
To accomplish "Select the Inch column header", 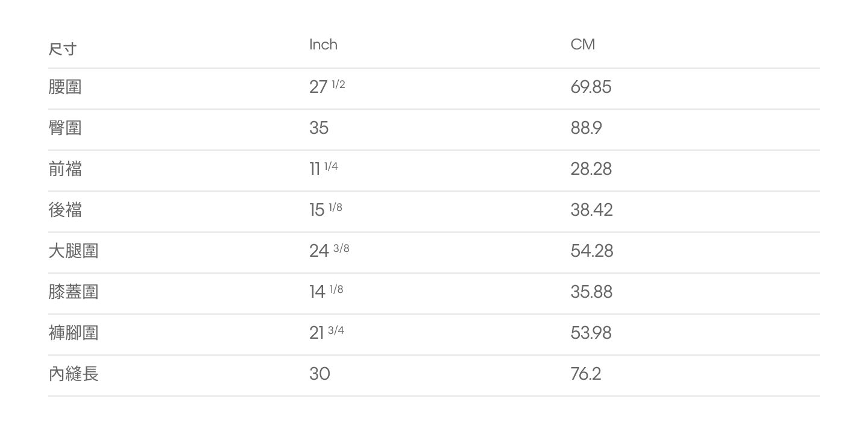I will point(323,45).
